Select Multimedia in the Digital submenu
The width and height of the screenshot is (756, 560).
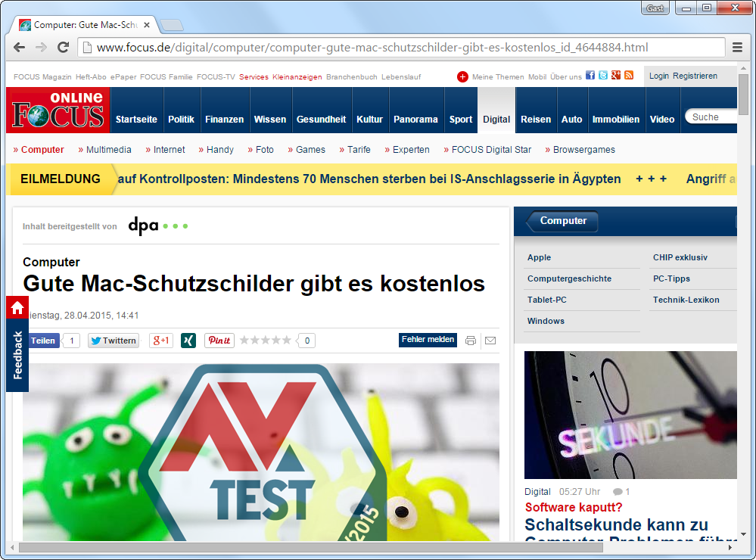[x=108, y=150]
